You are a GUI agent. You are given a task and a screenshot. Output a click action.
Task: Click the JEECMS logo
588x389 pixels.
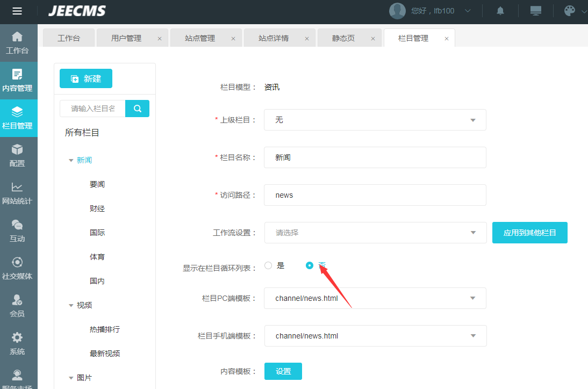[x=77, y=11]
